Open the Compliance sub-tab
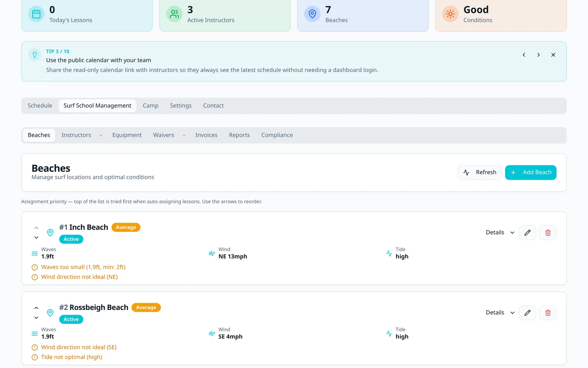588x368 pixels. tap(277, 135)
